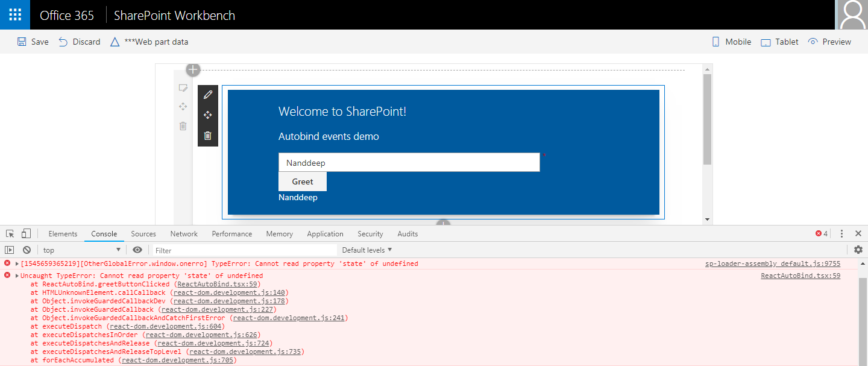
Task: Switch to the Network tab
Action: [x=184, y=234]
